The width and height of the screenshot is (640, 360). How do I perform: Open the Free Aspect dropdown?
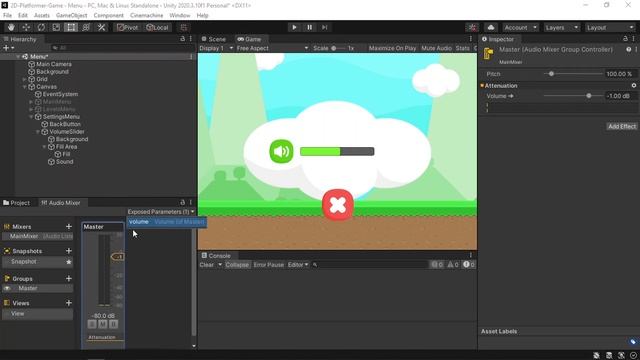click(x=272, y=48)
